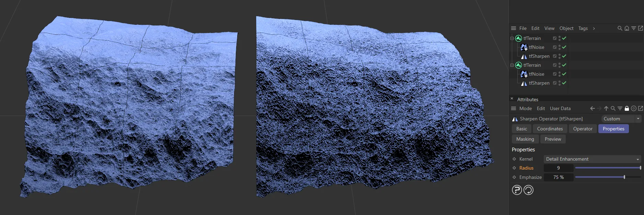Viewport: 644px width, 215px height.
Task: Open Attributes in a new window
Action: click(640, 108)
